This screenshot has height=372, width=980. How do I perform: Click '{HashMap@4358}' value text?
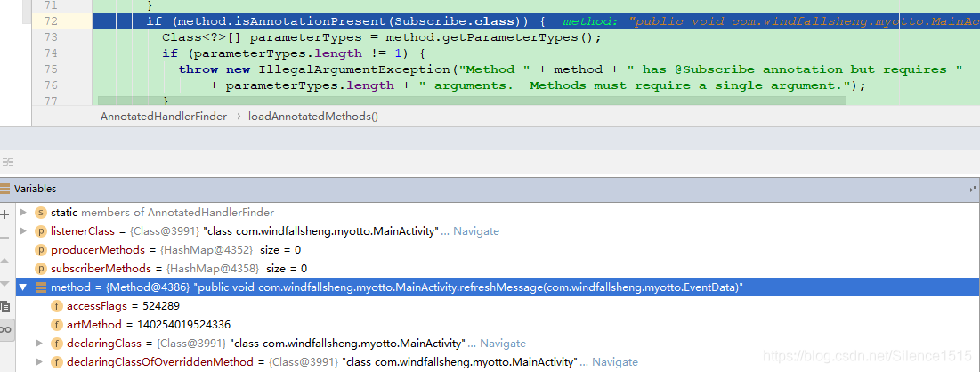[213, 269]
